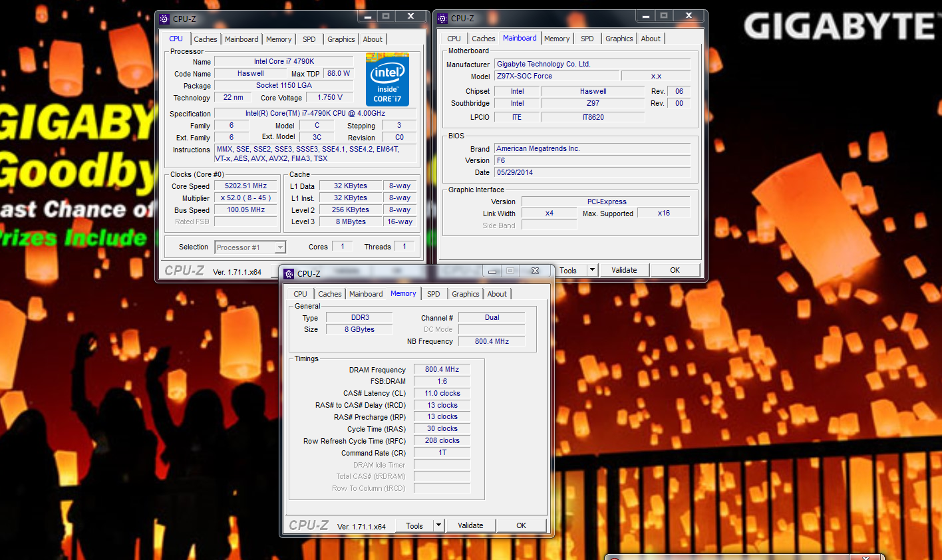The image size is (942, 560).
Task: Click OK in the Mainboard window
Action: (675, 270)
